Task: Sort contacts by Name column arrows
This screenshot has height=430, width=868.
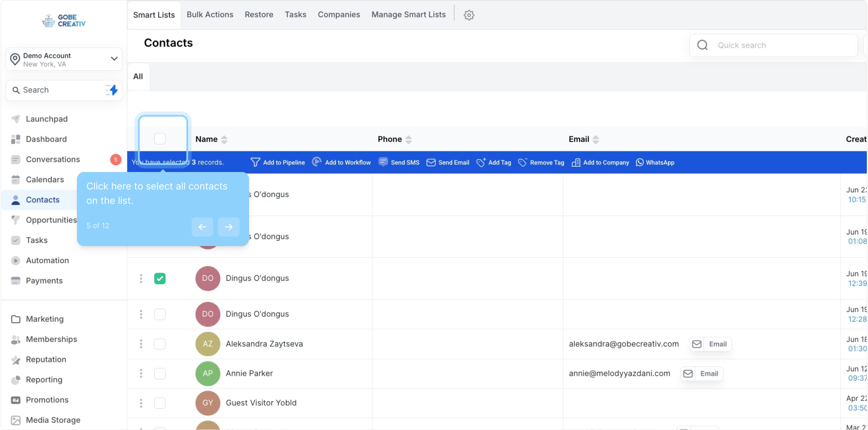Action: tap(224, 139)
